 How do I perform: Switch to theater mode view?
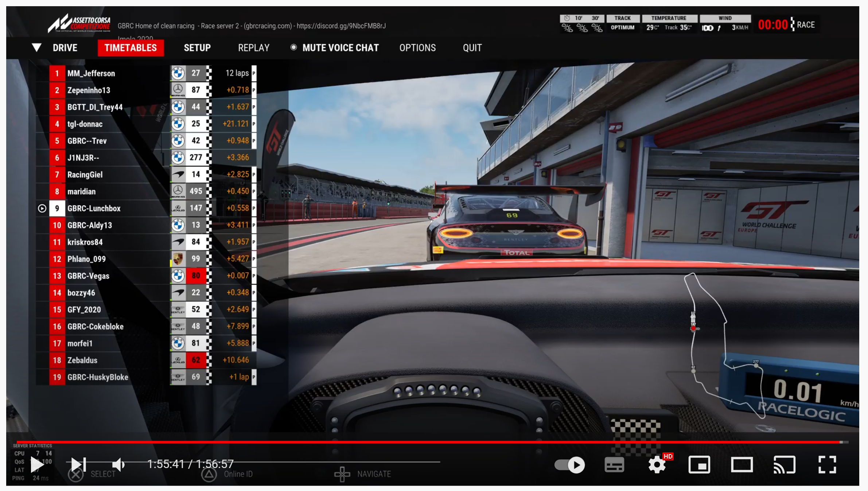(x=742, y=465)
